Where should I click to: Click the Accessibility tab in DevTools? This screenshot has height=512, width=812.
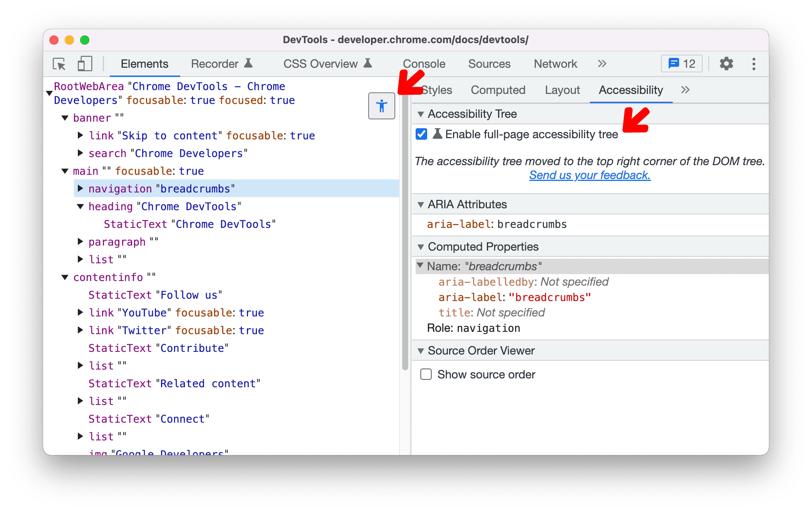[630, 90]
